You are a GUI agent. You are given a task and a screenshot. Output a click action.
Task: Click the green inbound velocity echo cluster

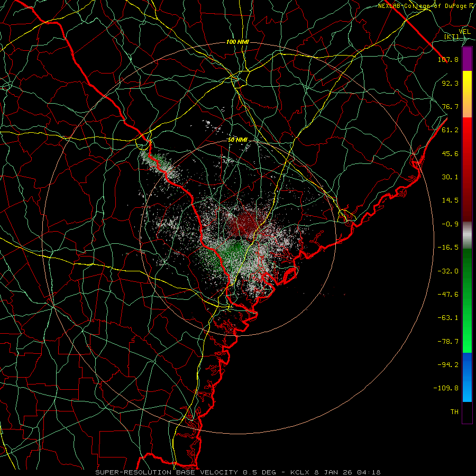click(233, 251)
